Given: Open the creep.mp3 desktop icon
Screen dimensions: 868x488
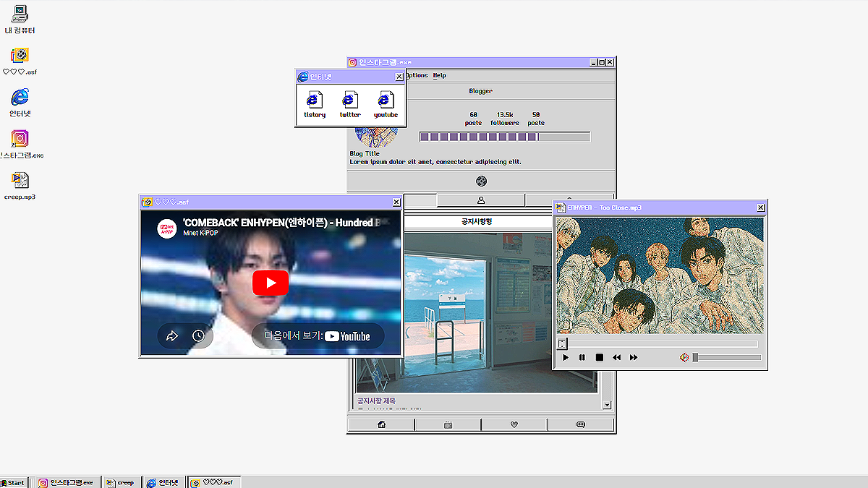Looking at the screenshot, I should (x=20, y=180).
